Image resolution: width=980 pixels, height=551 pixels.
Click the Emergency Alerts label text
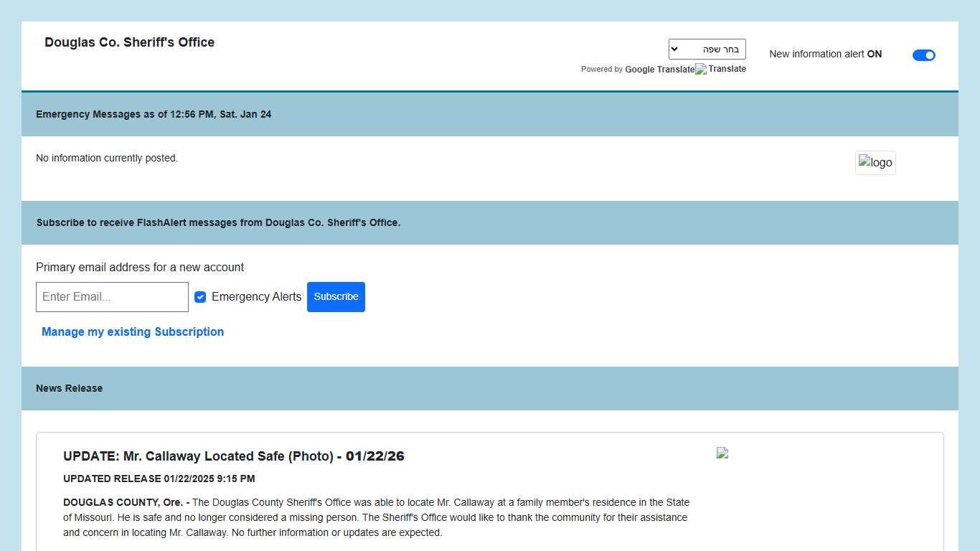(x=256, y=297)
